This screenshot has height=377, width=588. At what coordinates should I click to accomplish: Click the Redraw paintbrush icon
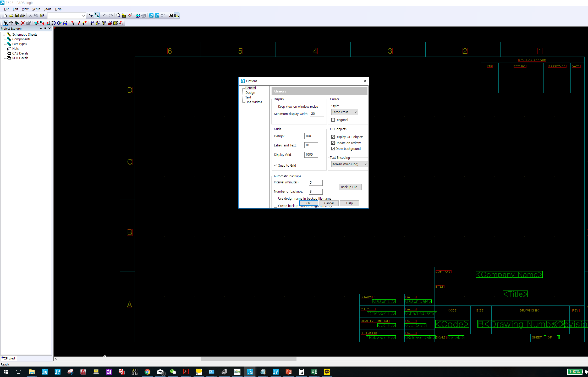130,16
